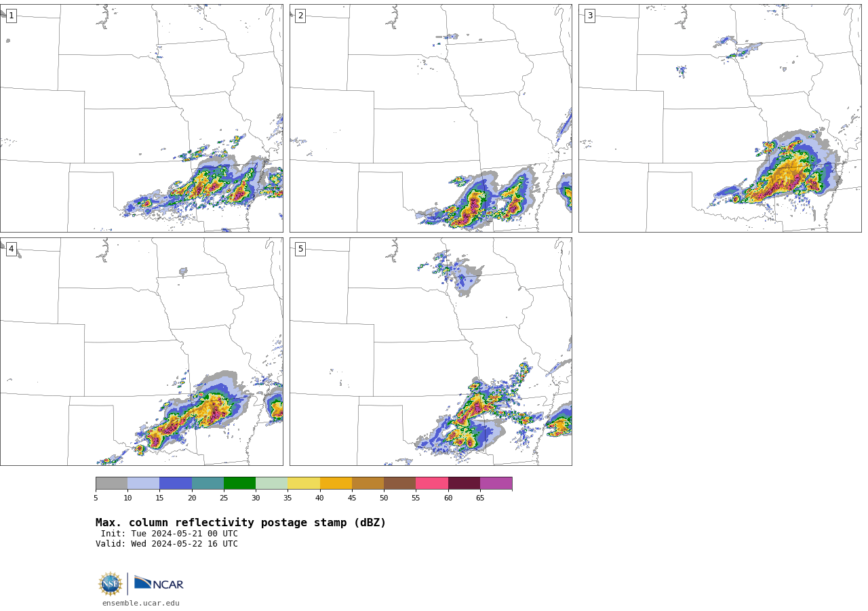Click the panel number label '5'
Screen dimensions: 868x611
pos(300,249)
